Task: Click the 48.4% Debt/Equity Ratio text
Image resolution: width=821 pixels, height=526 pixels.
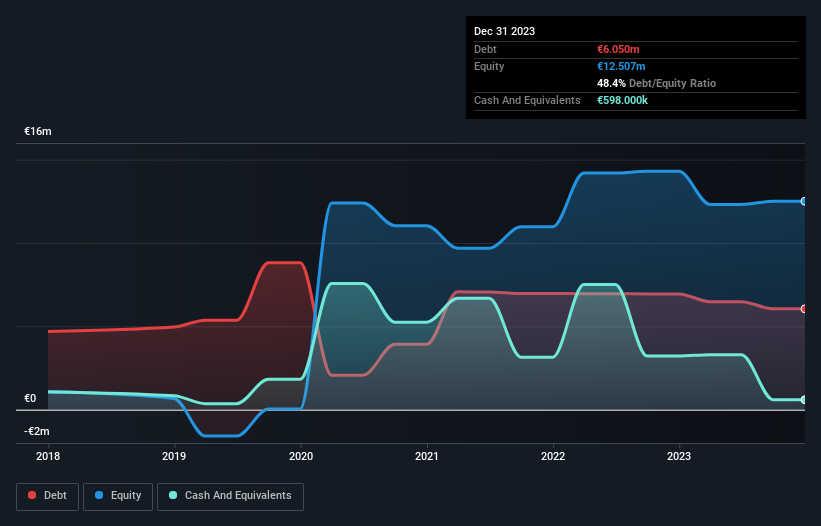Action: [657, 83]
